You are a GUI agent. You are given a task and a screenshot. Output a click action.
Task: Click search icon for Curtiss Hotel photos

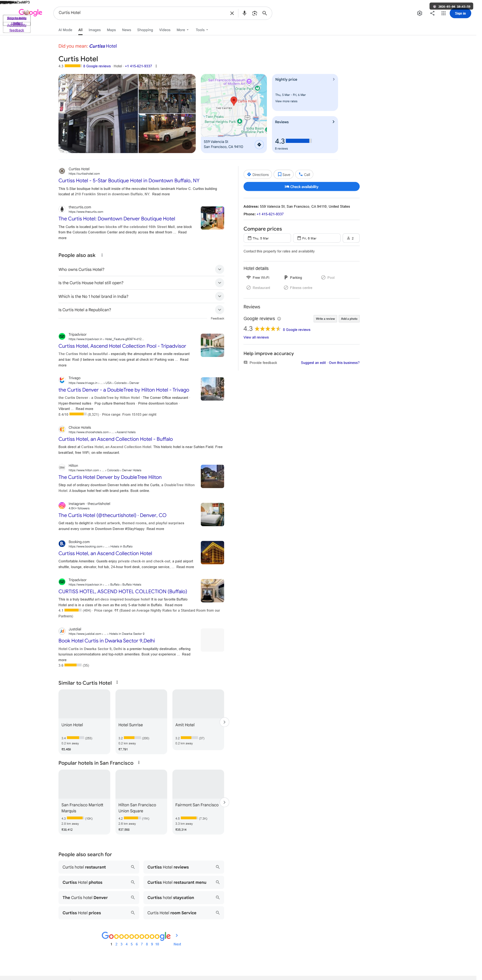[x=133, y=882]
